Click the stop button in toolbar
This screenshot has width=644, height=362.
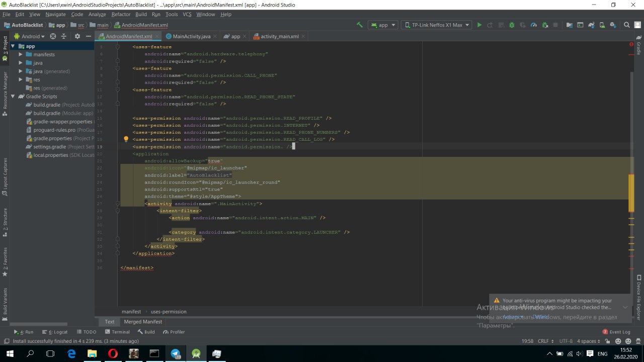click(555, 25)
